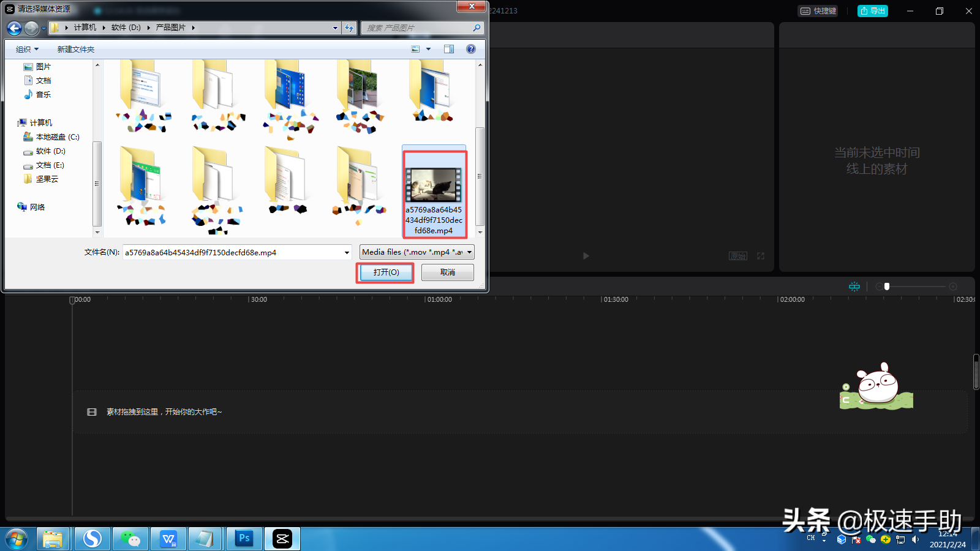
Task: Click the timeline zoom-out icon
Action: click(880, 287)
